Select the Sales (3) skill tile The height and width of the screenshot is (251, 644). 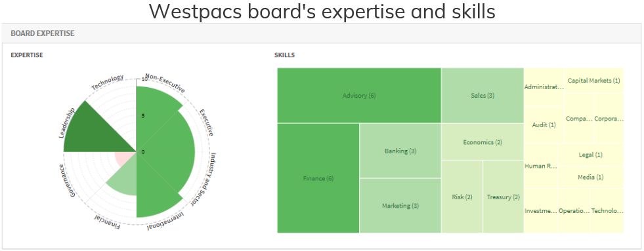(x=483, y=96)
